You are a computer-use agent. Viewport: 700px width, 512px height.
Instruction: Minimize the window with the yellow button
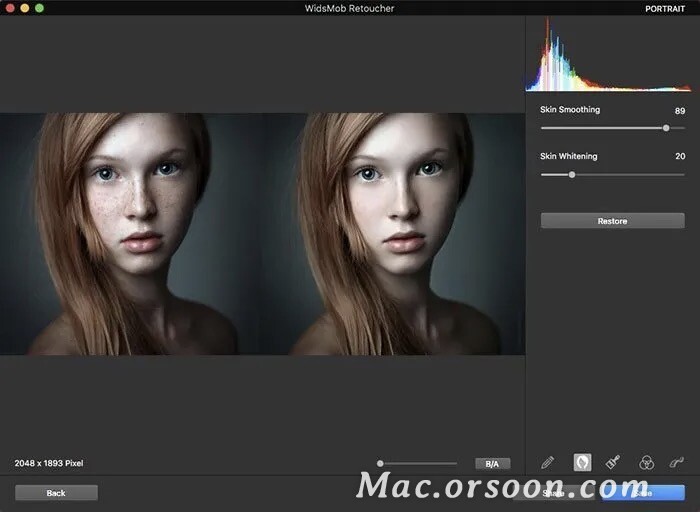[x=25, y=8]
